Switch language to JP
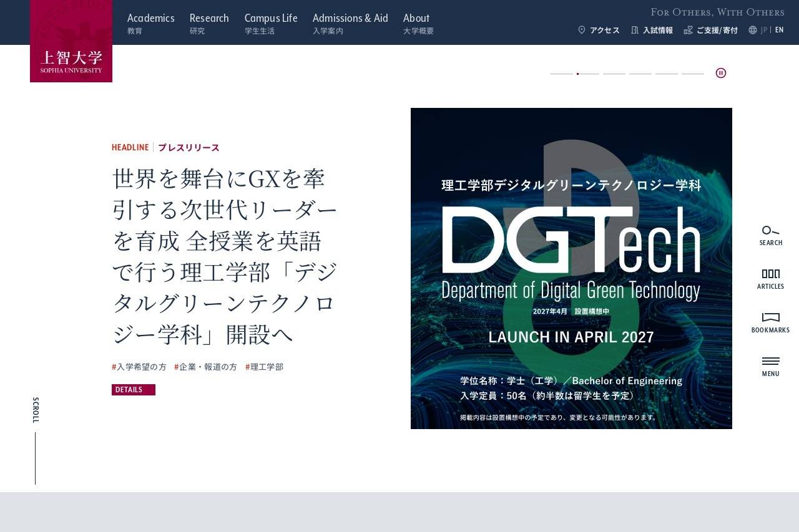The width and height of the screenshot is (799, 532). [x=764, y=30]
